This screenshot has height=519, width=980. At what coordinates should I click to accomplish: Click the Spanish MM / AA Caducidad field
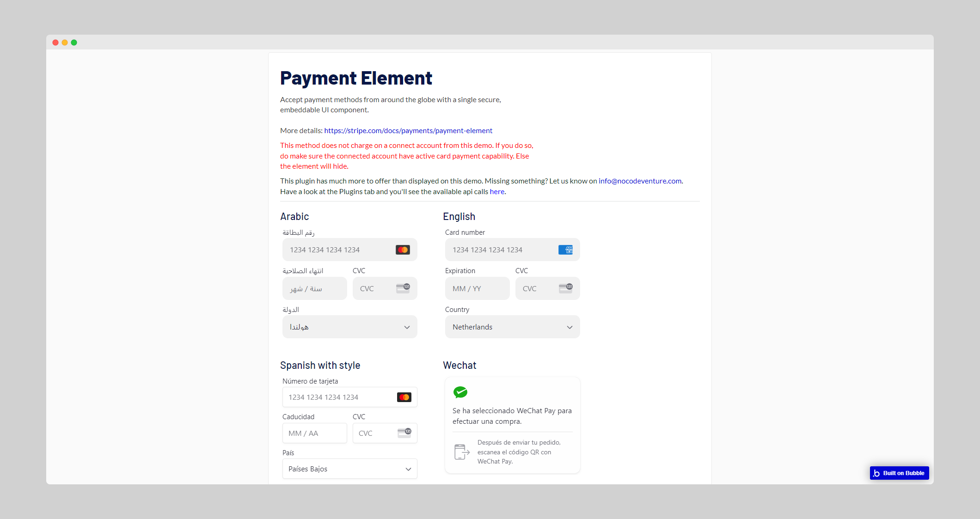pyautogui.click(x=314, y=433)
